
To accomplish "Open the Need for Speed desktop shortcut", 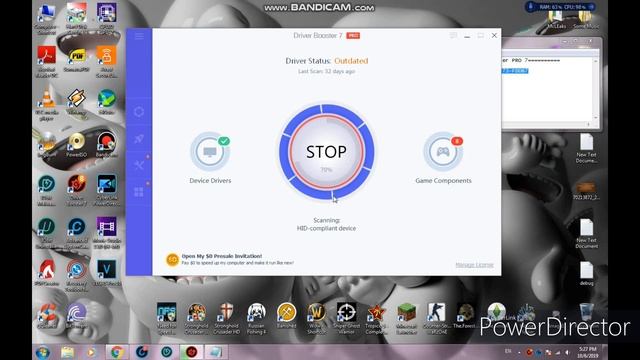I will click(x=167, y=318).
